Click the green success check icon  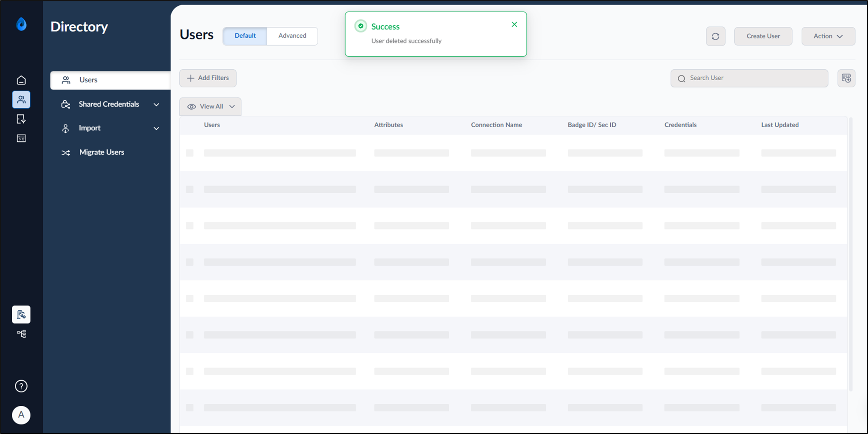click(x=361, y=26)
